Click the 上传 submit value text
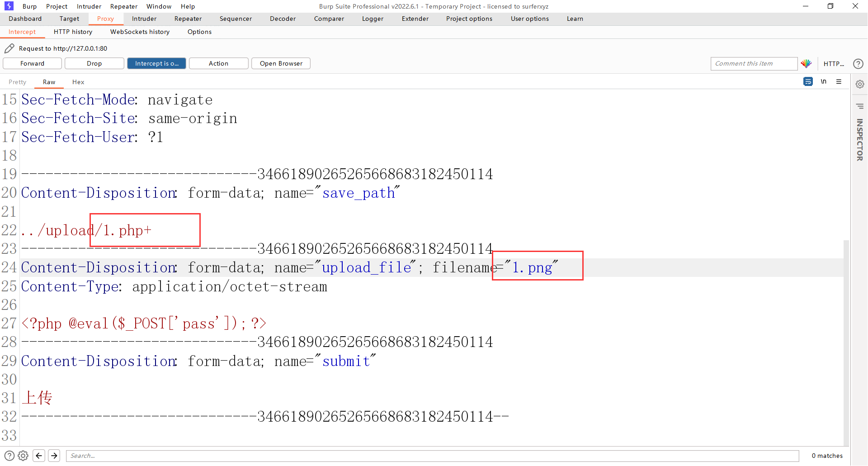Image resolution: width=868 pixels, height=466 pixels. [x=37, y=398]
